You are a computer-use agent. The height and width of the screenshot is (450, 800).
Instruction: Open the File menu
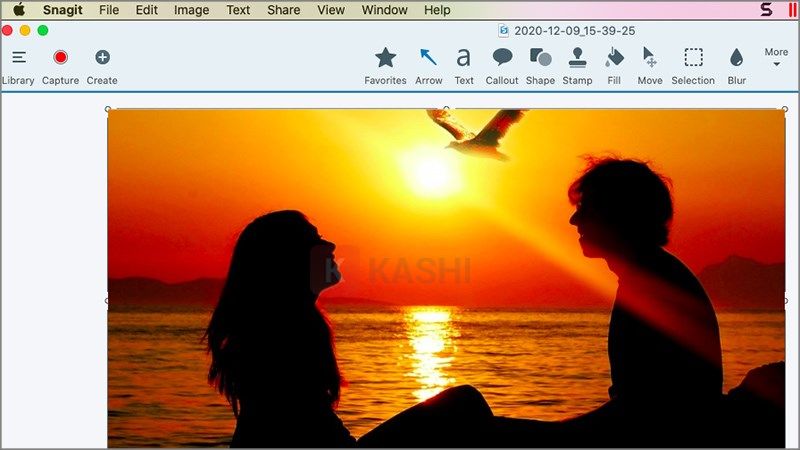(x=109, y=10)
